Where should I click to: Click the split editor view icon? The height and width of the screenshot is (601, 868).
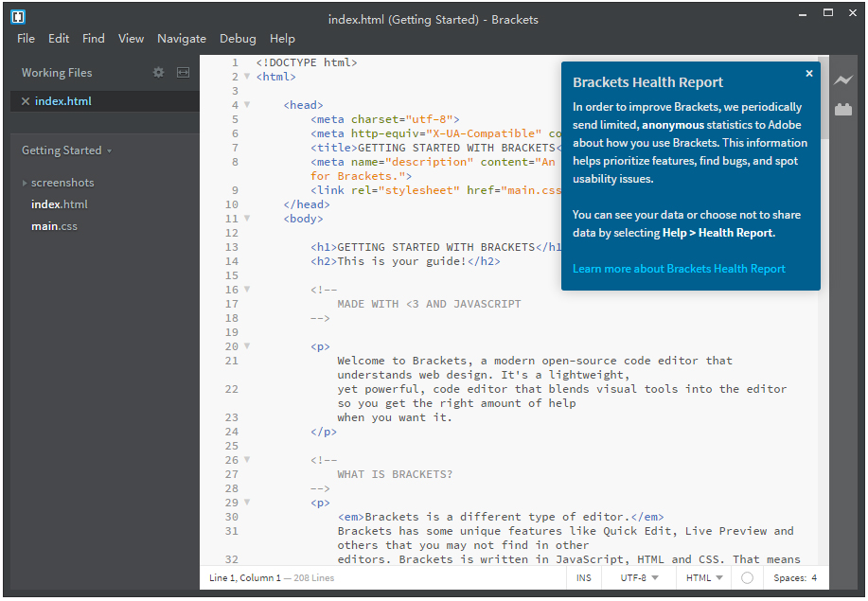183,73
